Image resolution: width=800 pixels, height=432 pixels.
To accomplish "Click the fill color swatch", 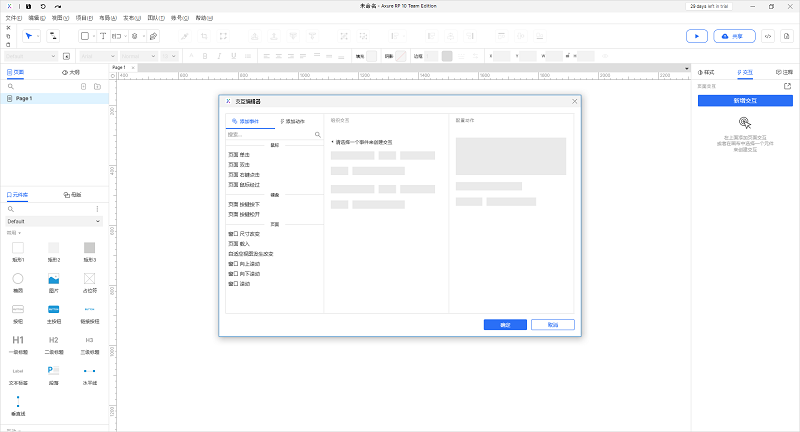I will tap(371, 56).
